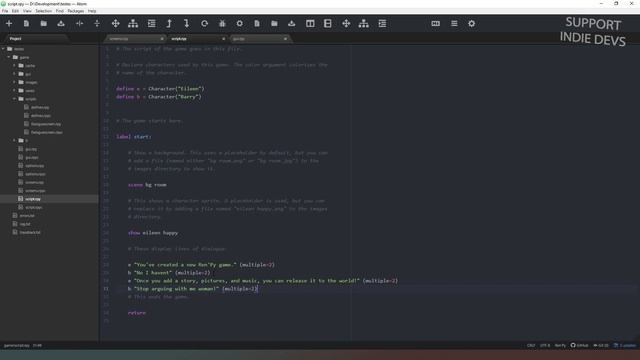
Task: Open gui.rpy in the project tree
Action: 31,149
